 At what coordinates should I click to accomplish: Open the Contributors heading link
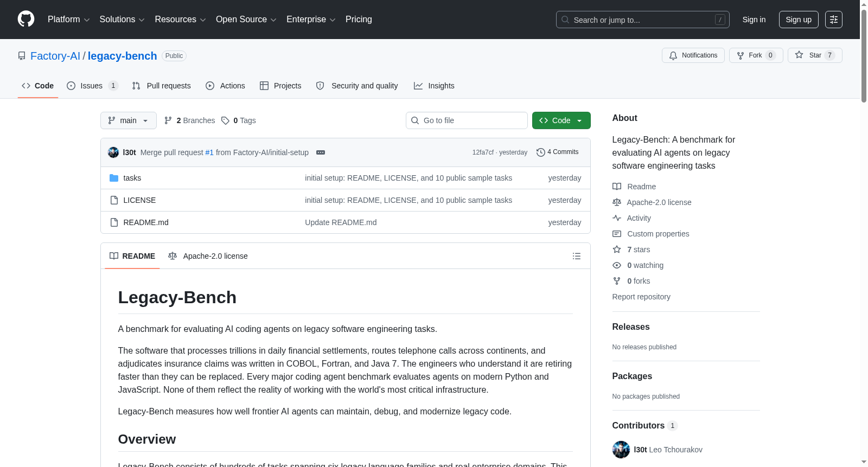[645, 426]
